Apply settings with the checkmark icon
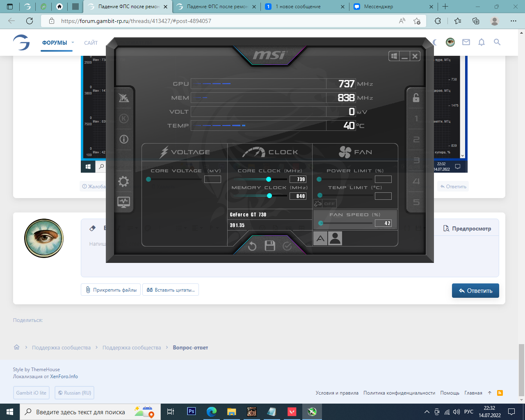 (x=287, y=246)
